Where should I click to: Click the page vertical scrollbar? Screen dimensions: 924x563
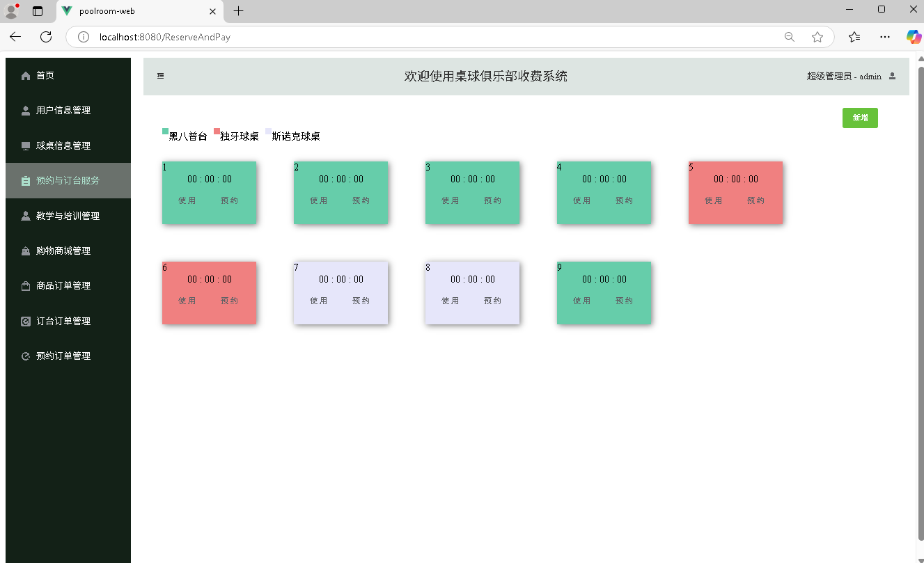click(x=921, y=303)
